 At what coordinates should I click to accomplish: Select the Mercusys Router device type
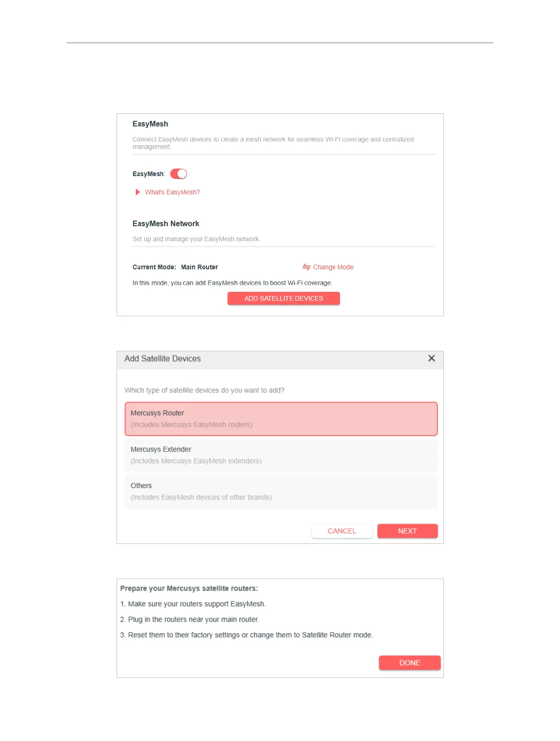281,419
